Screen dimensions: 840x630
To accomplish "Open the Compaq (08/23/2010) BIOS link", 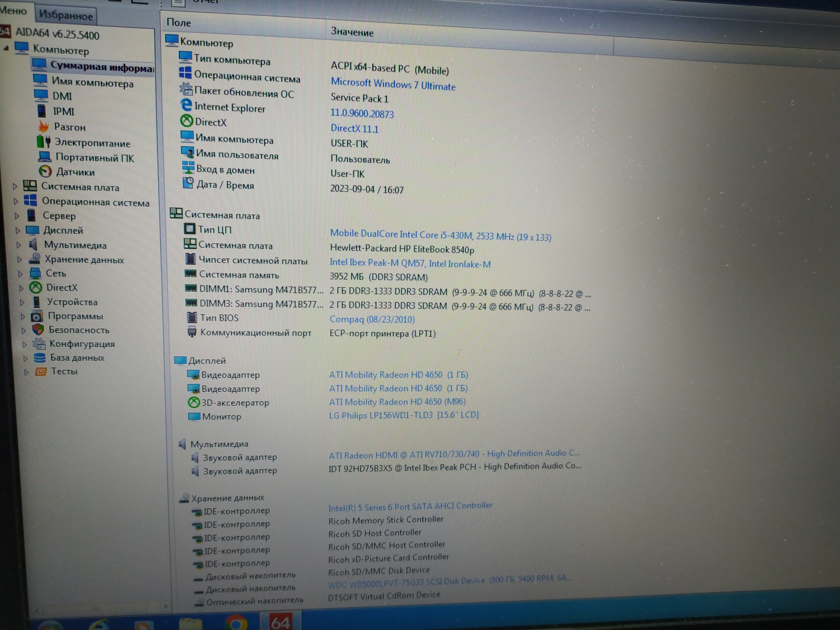I will 372,319.
